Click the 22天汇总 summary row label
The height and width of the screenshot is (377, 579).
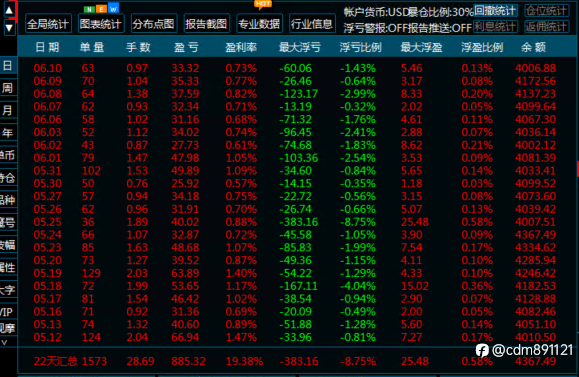pos(56,361)
